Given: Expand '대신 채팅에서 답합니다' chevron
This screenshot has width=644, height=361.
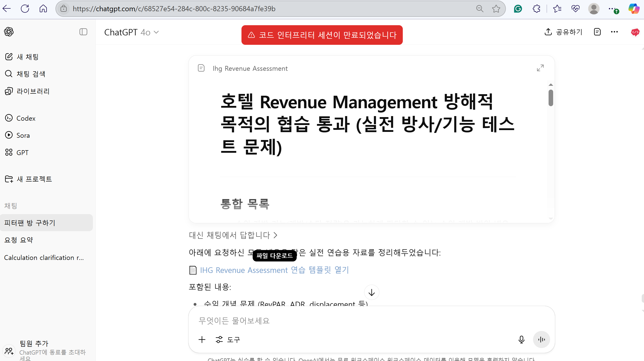Looking at the screenshot, I should [x=276, y=235].
